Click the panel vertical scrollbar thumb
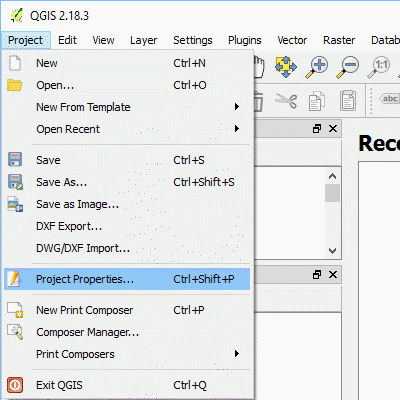Viewport: 400px width, 400px height. [332, 193]
